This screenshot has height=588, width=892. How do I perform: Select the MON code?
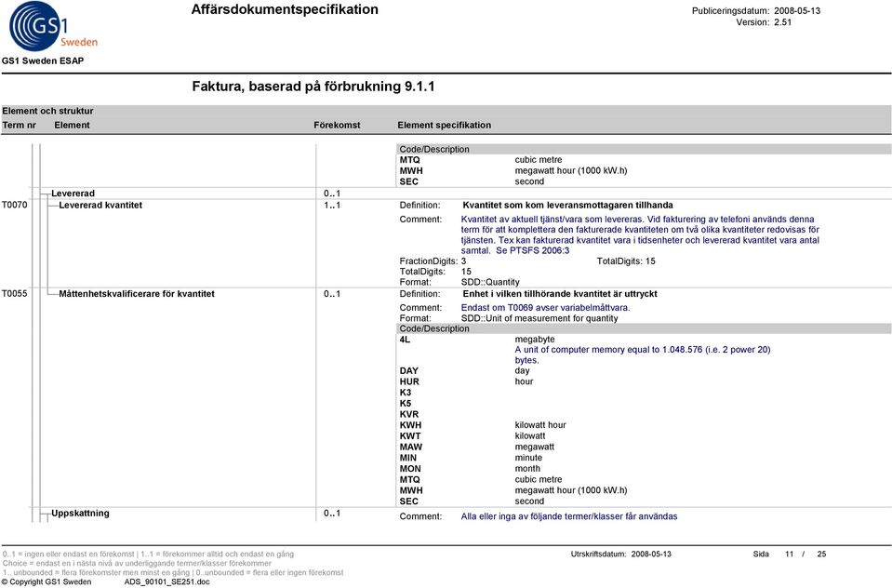(x=410, y=469)
